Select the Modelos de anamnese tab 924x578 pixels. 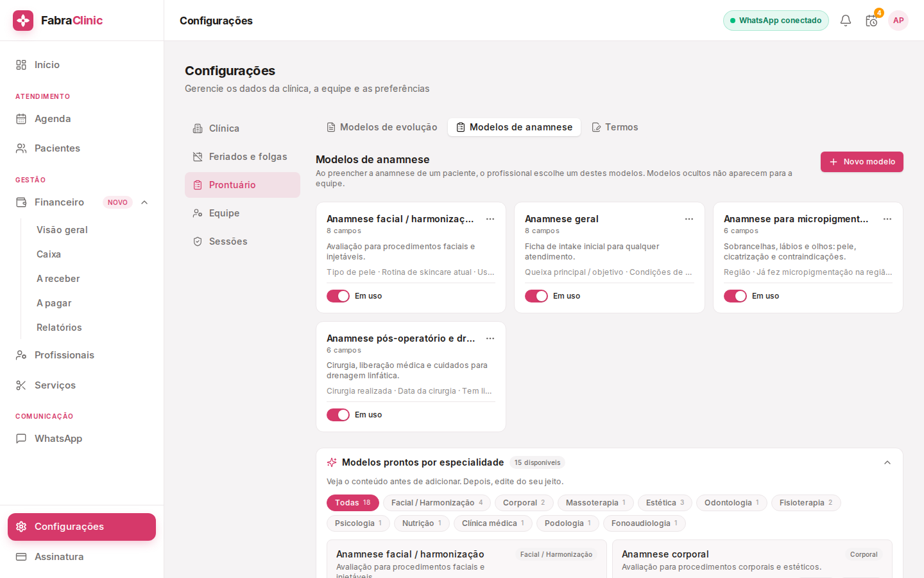pyautogui.click(x=515, y=127)
